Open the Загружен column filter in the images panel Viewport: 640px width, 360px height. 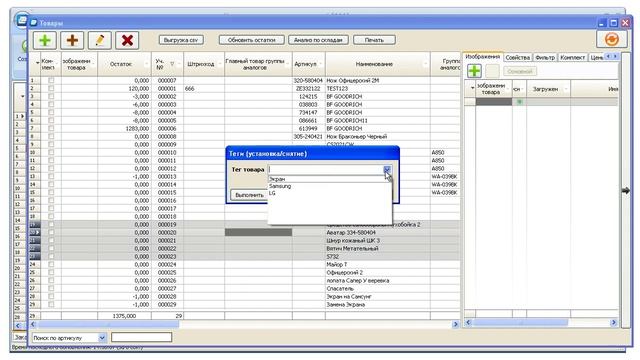click(566, 89)
